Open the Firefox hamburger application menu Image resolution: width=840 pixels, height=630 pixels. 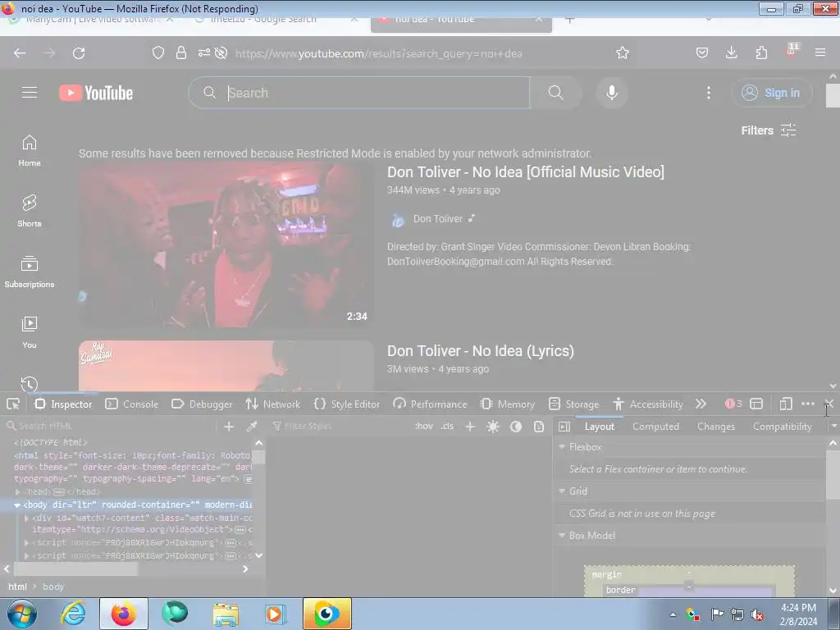819,52
